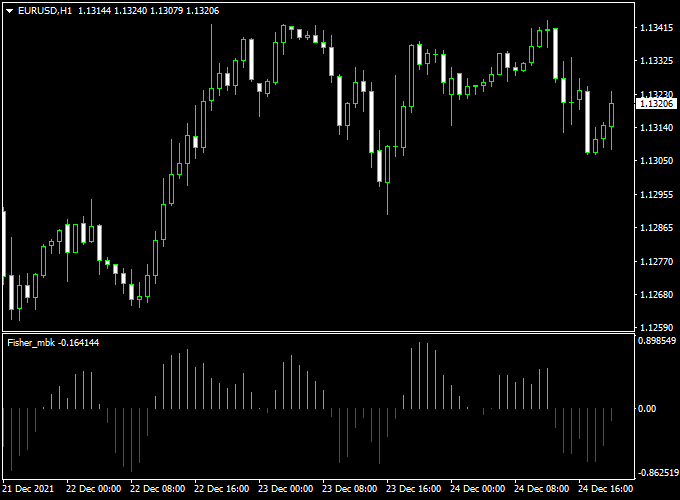
Task: Click indicator scale minimum -0.862519
Action: (x=657, y=473)
